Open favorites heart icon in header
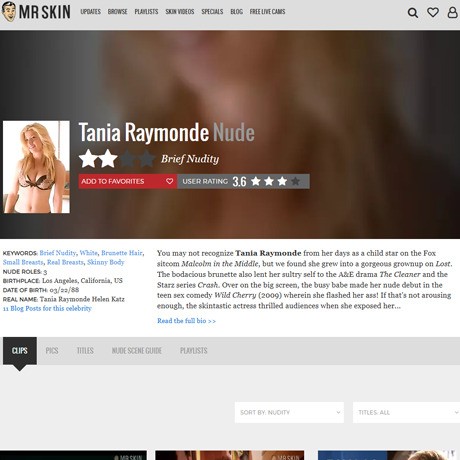 [x=433, y=12]
